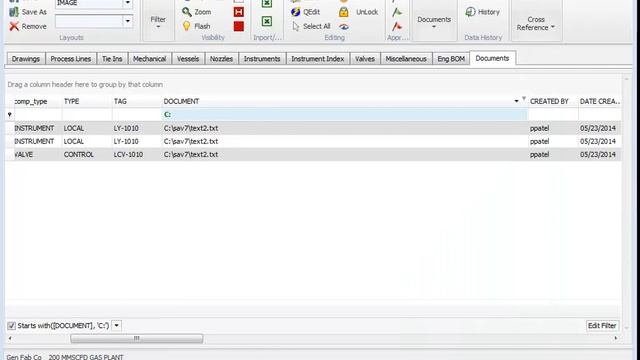Click the TYPE column header
This screenshot has height=360, width=640.
click(x=87, y=101)
